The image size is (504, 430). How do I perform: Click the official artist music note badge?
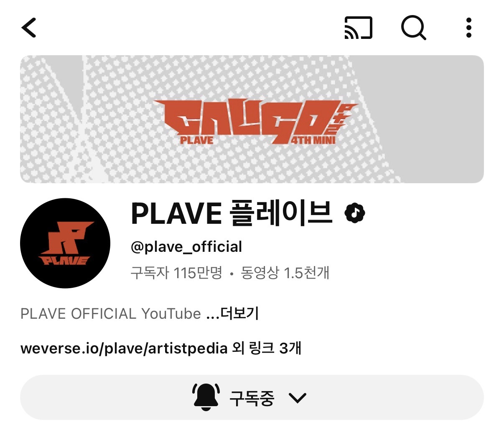click(355, 213)
